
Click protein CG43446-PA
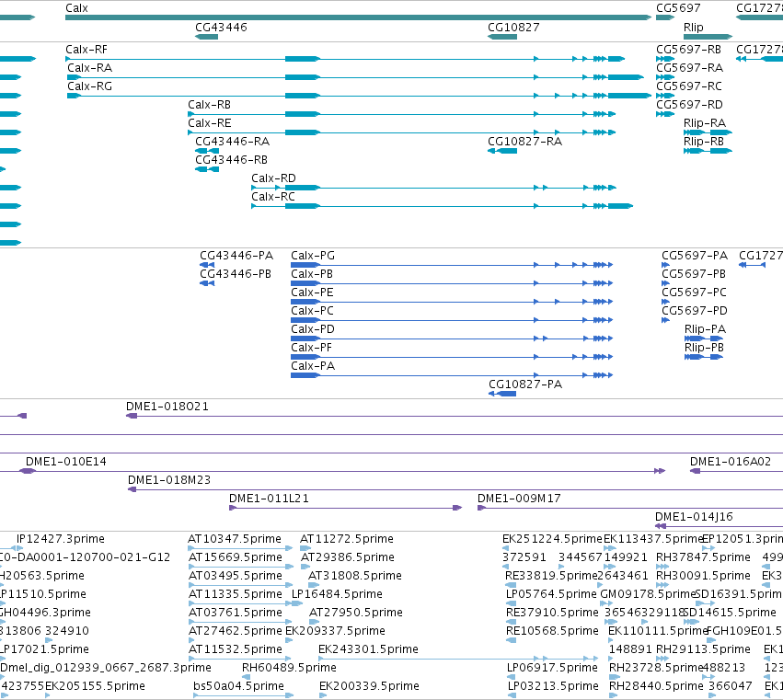[x=236, y=256]
